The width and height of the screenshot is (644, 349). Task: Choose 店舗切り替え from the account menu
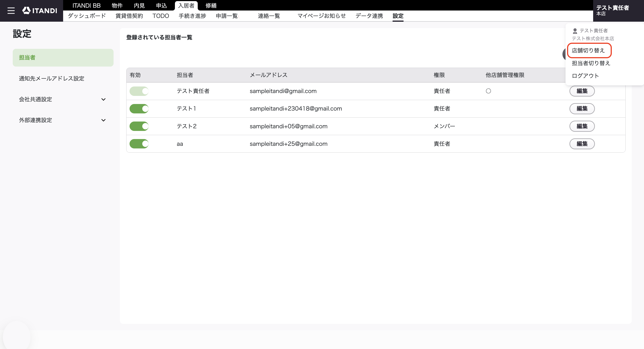[x=588, y=50]
